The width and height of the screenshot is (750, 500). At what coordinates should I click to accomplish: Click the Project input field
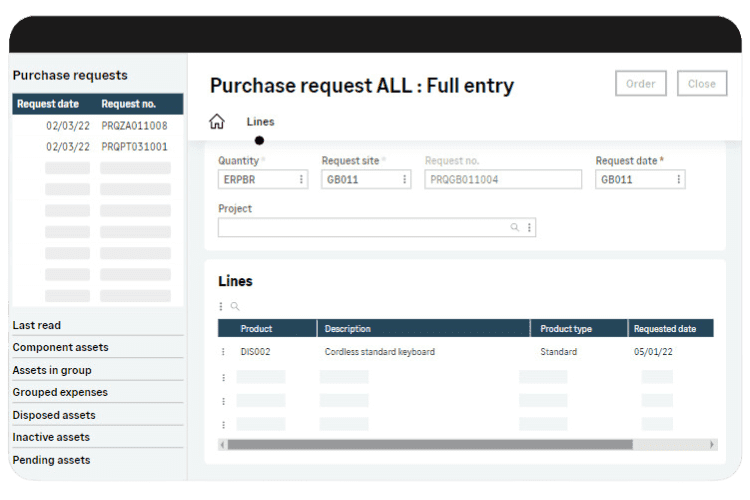pyautogui.click(x=360, y=228)
